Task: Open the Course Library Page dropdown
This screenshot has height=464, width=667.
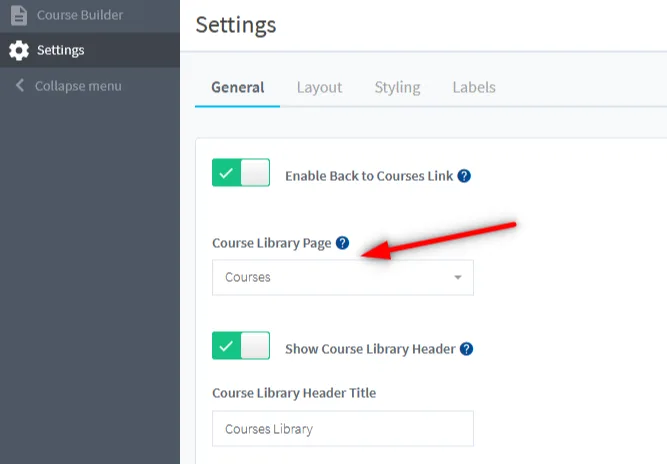Action: [x=342, y=278]
